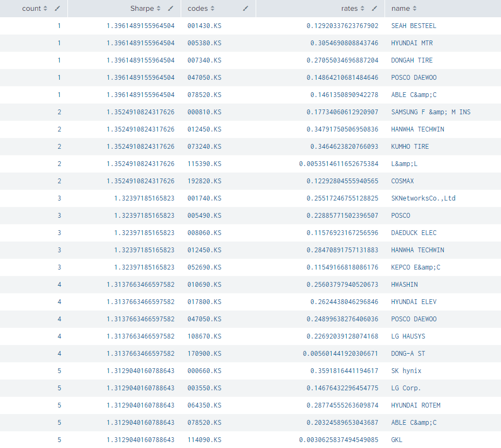Click code 007340.KS

pos(204,60)
